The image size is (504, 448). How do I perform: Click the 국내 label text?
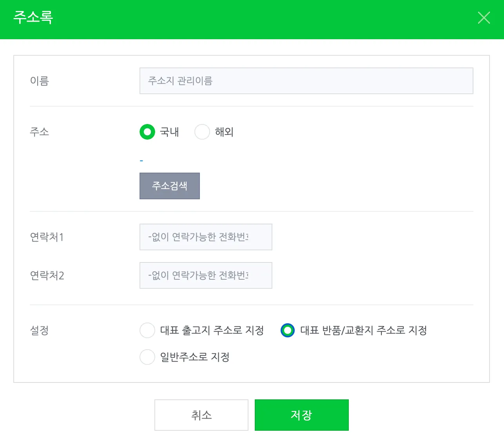pos(169,132)
